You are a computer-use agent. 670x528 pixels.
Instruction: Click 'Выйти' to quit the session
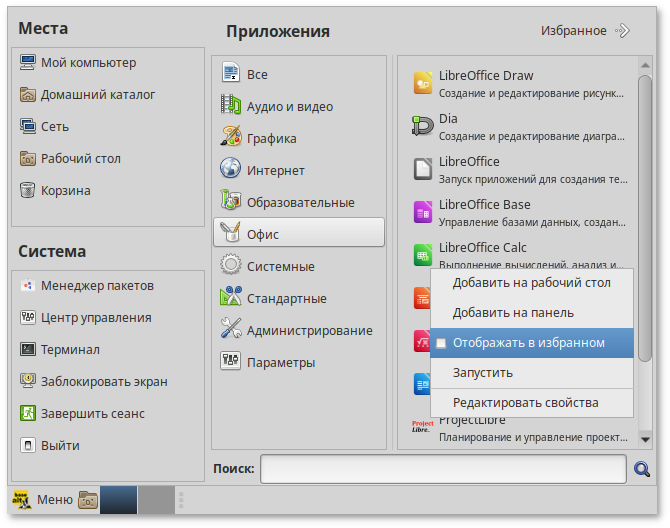click(x=60, y=446)
